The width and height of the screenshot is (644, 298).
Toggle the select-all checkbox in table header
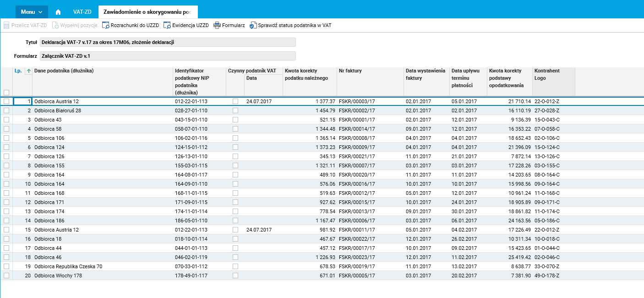point(6,92)
